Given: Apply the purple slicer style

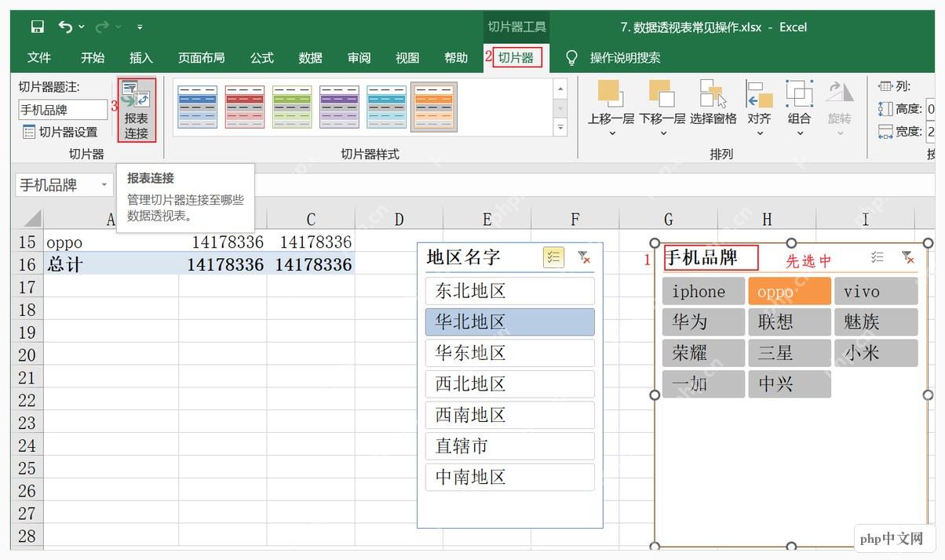Looking at the screenshot, I should point(339,107).
